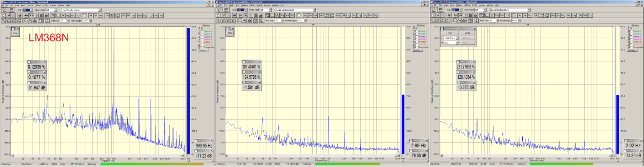Open the Load Configuration dropdown in the LM368N window
This screenshot has height=167, width=644.
pos(99,10)
